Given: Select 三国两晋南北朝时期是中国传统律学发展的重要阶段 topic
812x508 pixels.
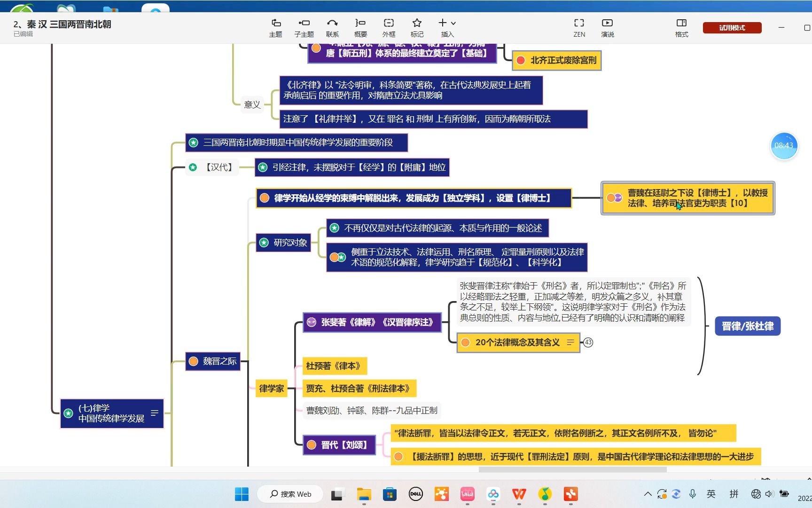Looking at the screenshot, I should [x=297, y=143].
